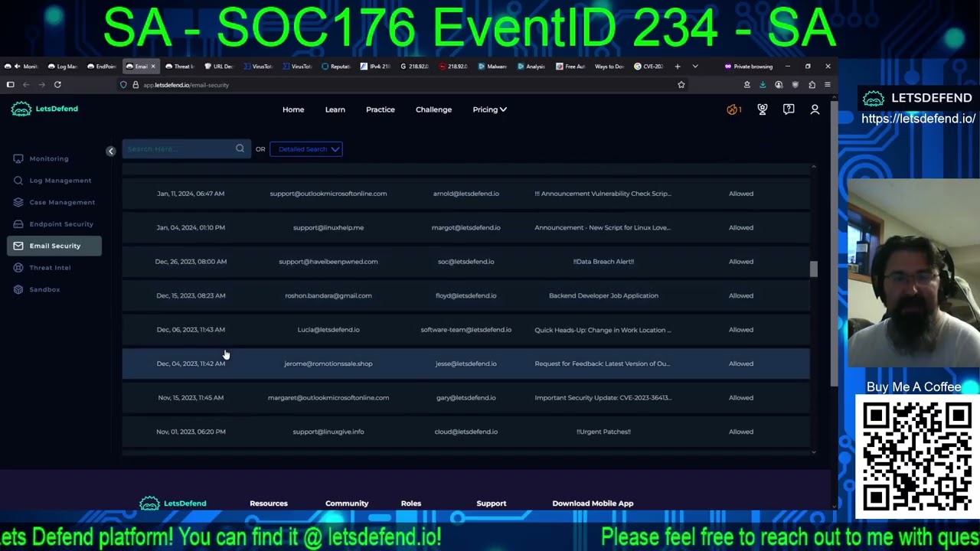Image resolution: width=980 pixels, height=551 pixels.
Task: Bookmark page with star icon
Action: coord(681,85)
